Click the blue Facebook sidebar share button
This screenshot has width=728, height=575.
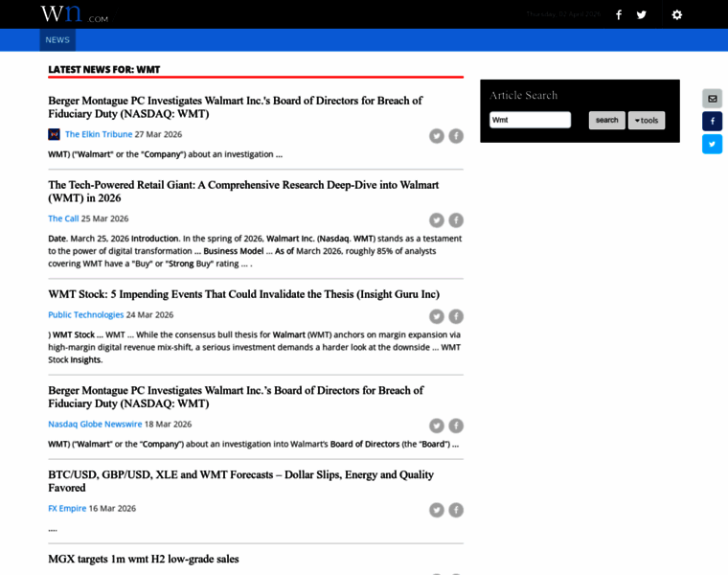pyautogui.click(x=712, y=121)
